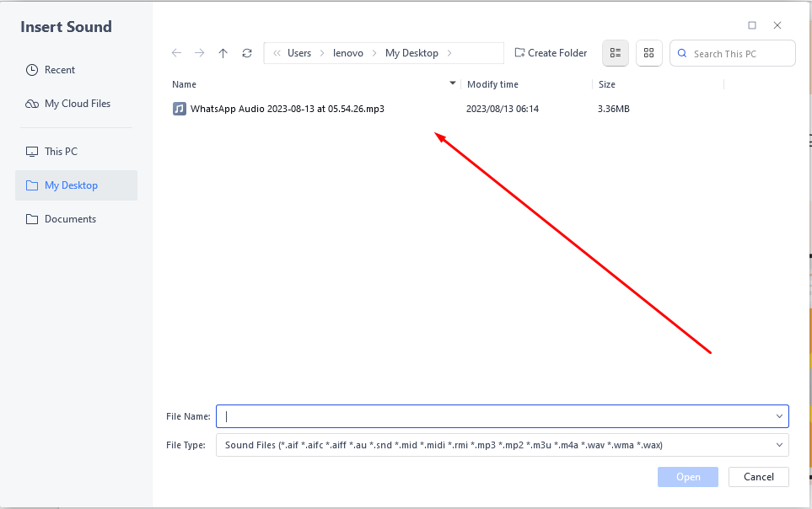Go up one folder level
The image size is (812, 509).
223,52
